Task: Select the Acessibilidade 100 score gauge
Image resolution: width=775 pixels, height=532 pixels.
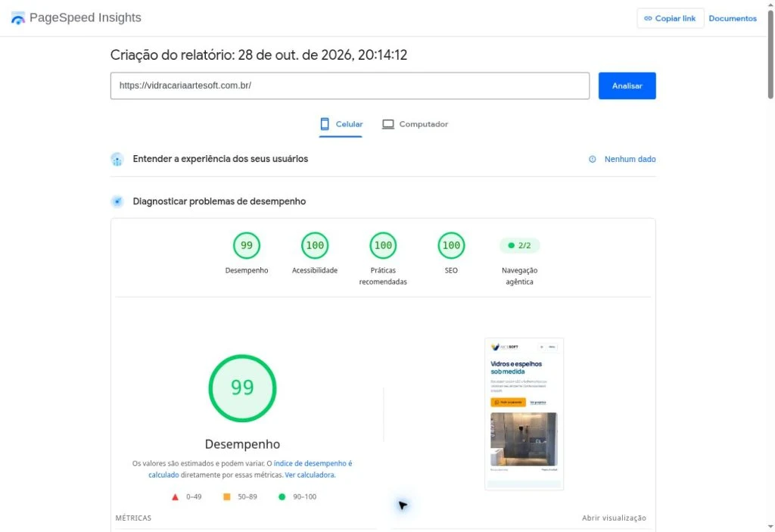Action: (x=315, y=245)
